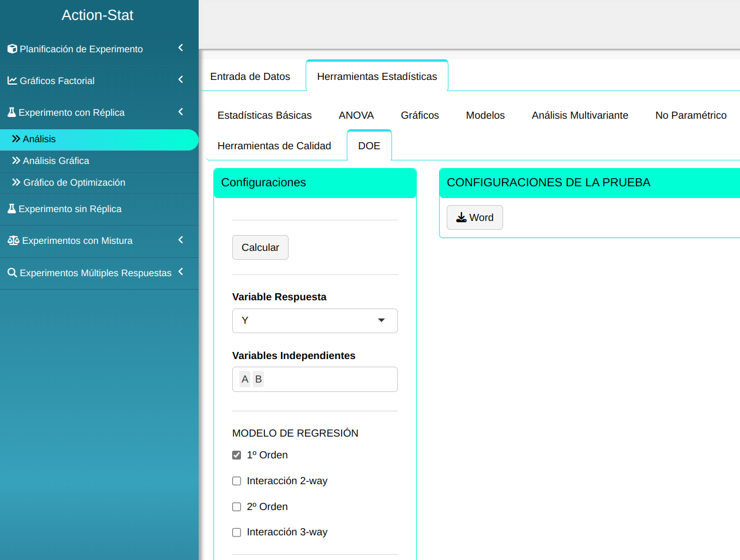Image resolution: width=740 pixels, height=560 pixels.
Task: Click the balance scale icon for Experimentos con Mistura
Action: 13,240
